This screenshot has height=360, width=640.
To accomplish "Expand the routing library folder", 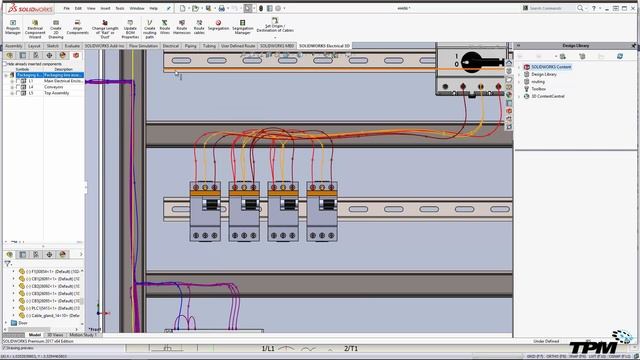I will 520,82.
